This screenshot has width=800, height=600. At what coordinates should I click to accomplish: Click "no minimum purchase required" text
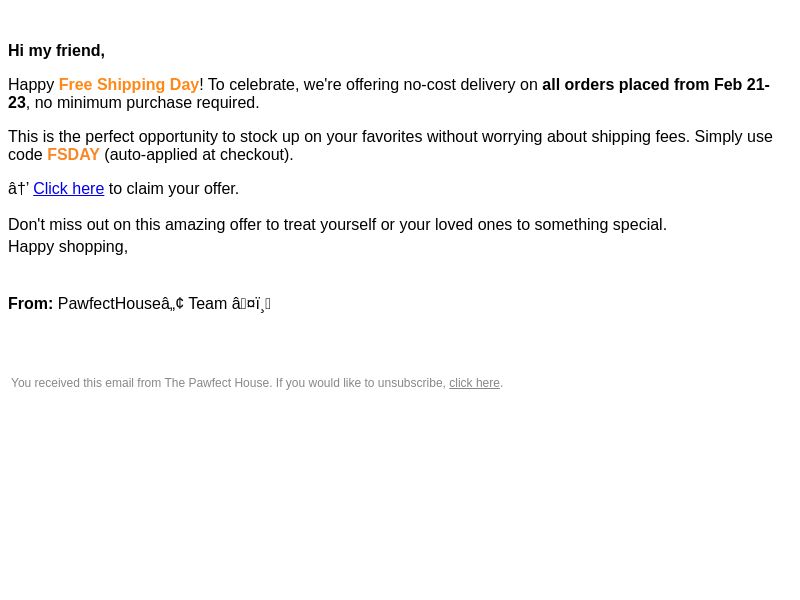pyautogui.click(x=145, y=103)
